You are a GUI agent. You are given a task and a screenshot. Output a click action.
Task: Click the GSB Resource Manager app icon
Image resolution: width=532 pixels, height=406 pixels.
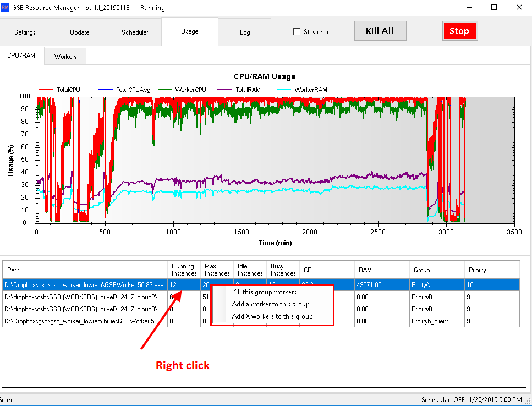(6, 8)
